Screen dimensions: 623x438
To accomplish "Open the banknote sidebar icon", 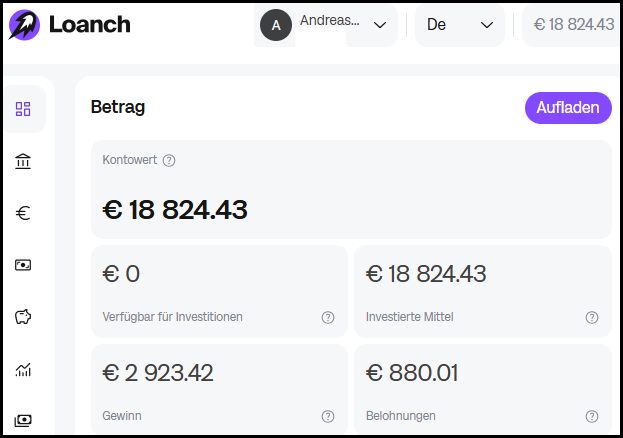I will pos(23,265).
